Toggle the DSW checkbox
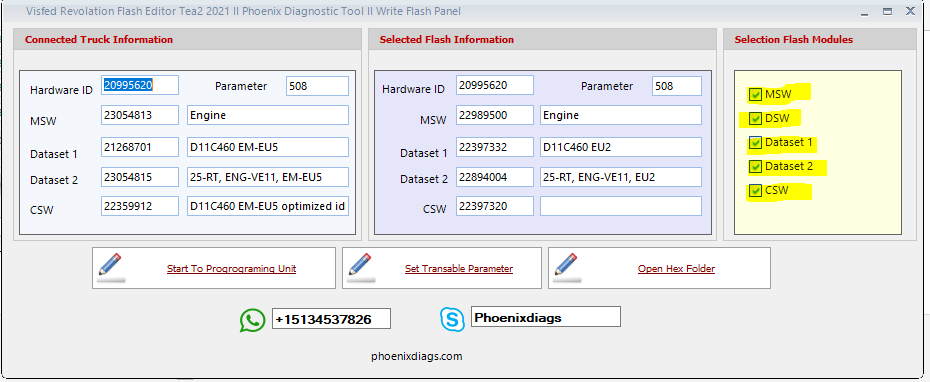This screenshot has height=382, width=930. click(x=755, y=119)
